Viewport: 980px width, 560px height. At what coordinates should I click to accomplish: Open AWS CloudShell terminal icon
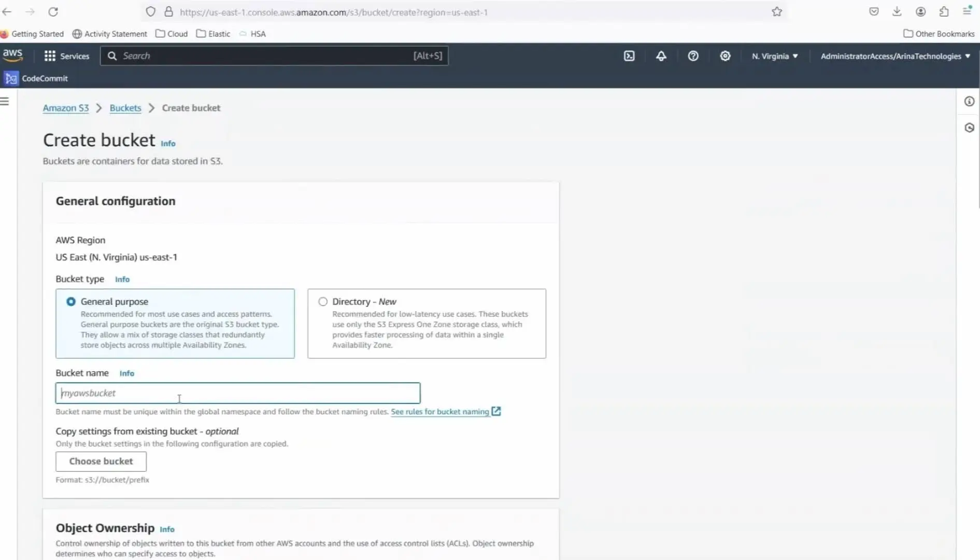click(x=629, y=56)
